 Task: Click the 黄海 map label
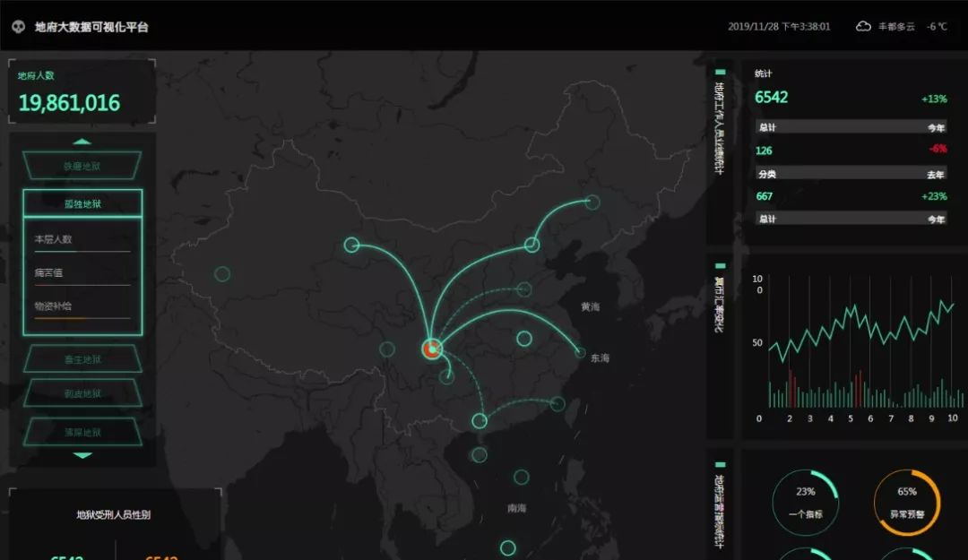coord(590,306)
